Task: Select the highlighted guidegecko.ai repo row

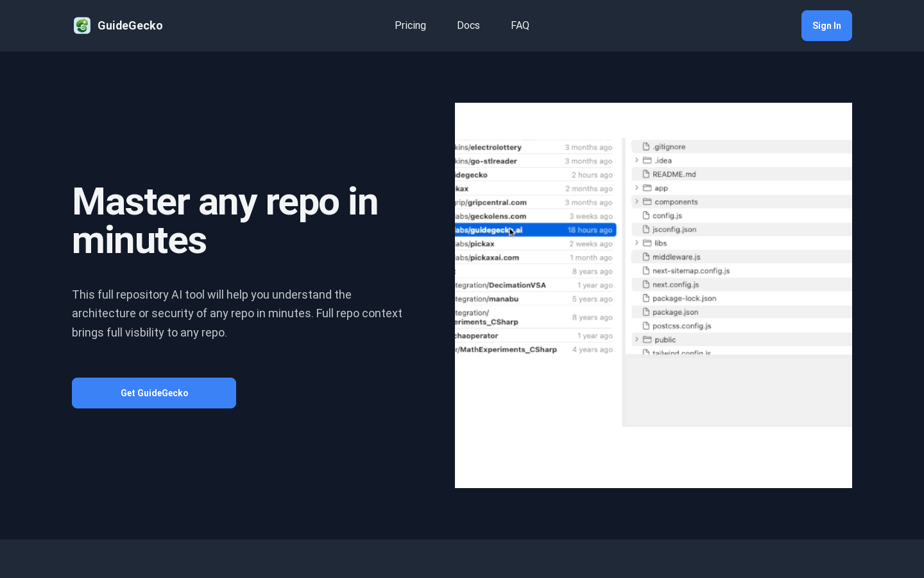Action: [x=535, y=230]
